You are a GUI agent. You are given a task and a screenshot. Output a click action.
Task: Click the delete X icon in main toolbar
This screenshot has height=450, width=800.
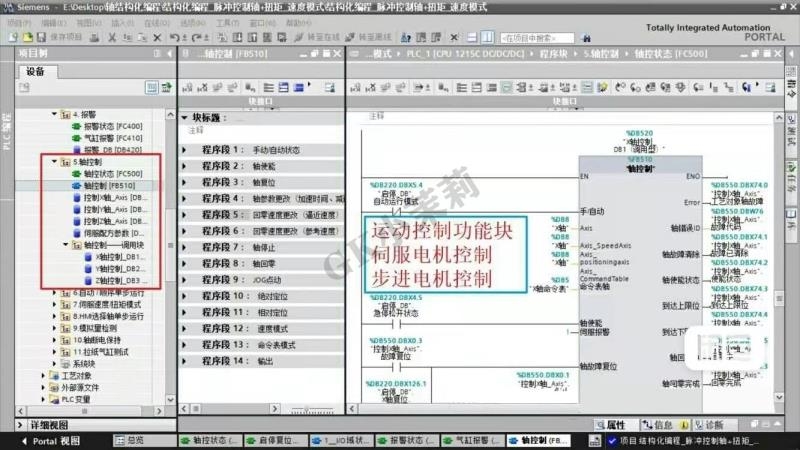point(157,37)
